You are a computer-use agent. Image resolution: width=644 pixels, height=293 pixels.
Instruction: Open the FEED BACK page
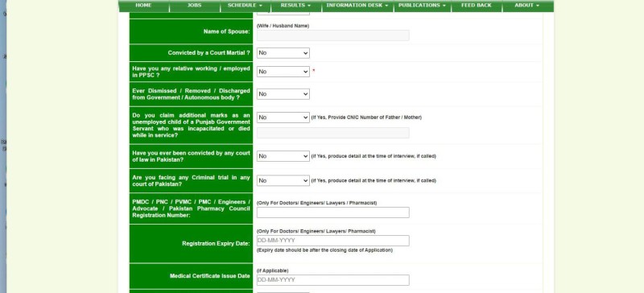point(477,6)
